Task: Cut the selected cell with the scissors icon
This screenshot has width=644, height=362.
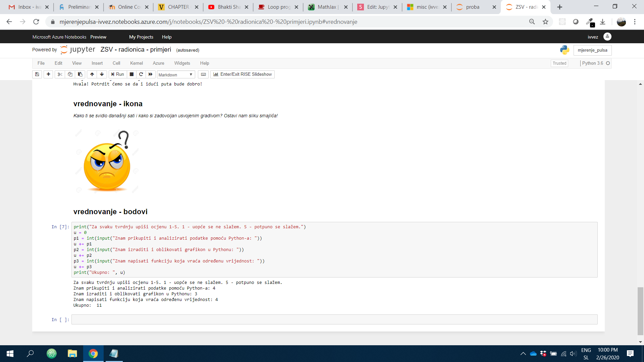Action: 60,74
